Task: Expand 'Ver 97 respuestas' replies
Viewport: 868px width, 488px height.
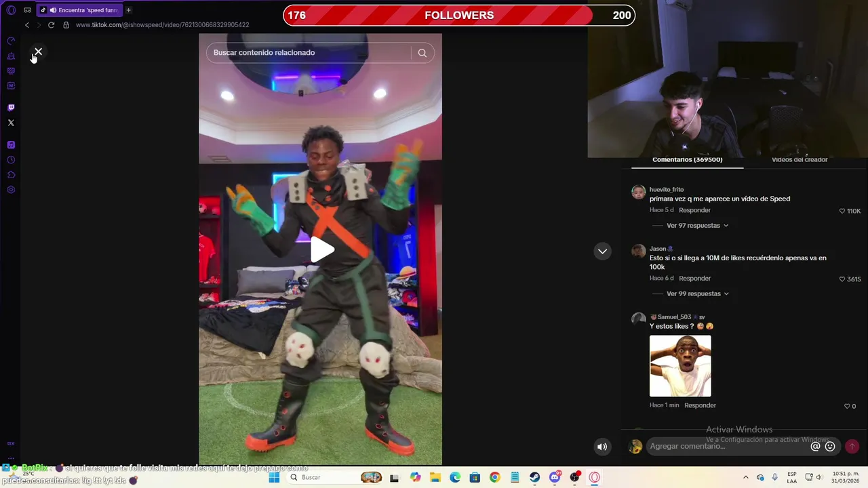Action: click(x=697, y=226)
